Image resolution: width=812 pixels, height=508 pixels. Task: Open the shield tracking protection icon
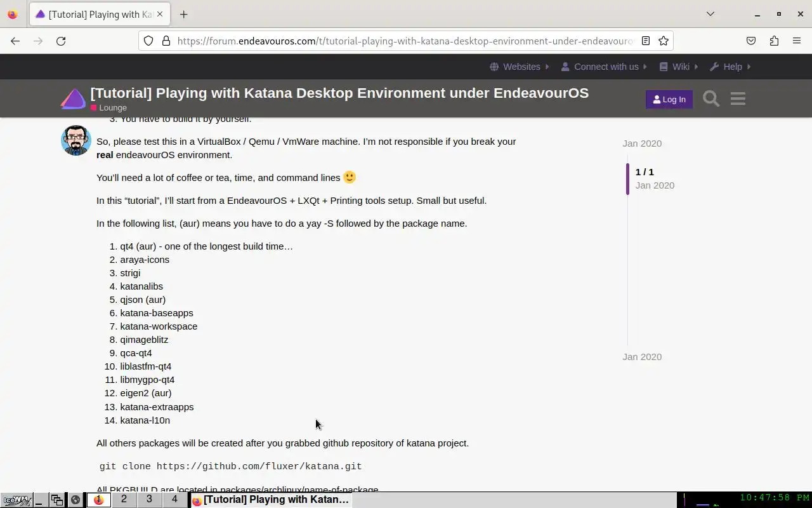tap(148, 41)
